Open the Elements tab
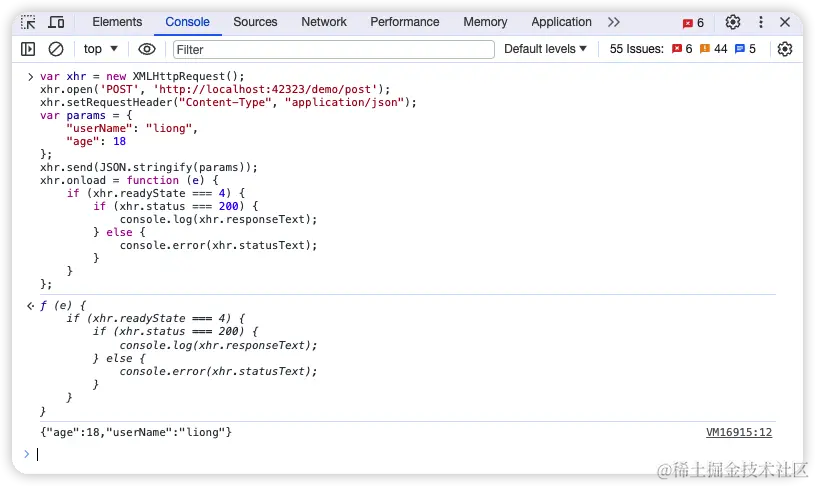This screenshot has width=815, height=486. 117,22
